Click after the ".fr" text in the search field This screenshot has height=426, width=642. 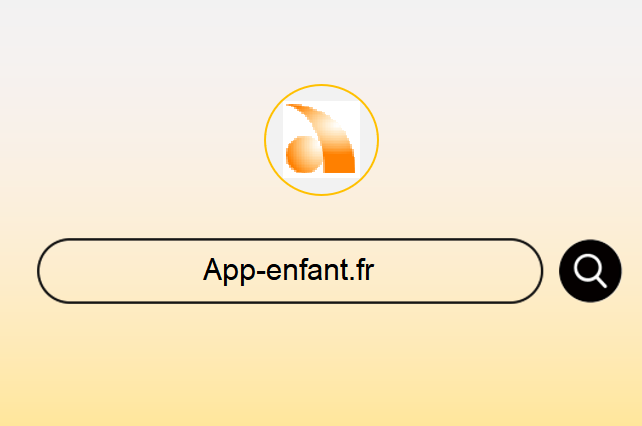tap(381, 271)
